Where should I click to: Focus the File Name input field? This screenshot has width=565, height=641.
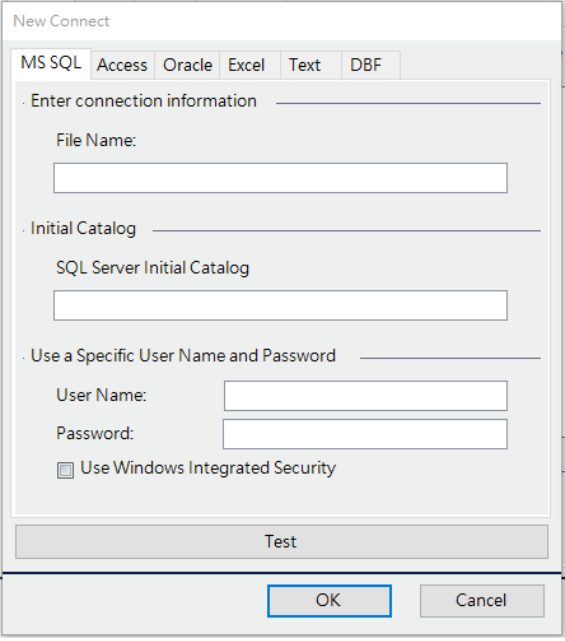(x=280, y=178)
